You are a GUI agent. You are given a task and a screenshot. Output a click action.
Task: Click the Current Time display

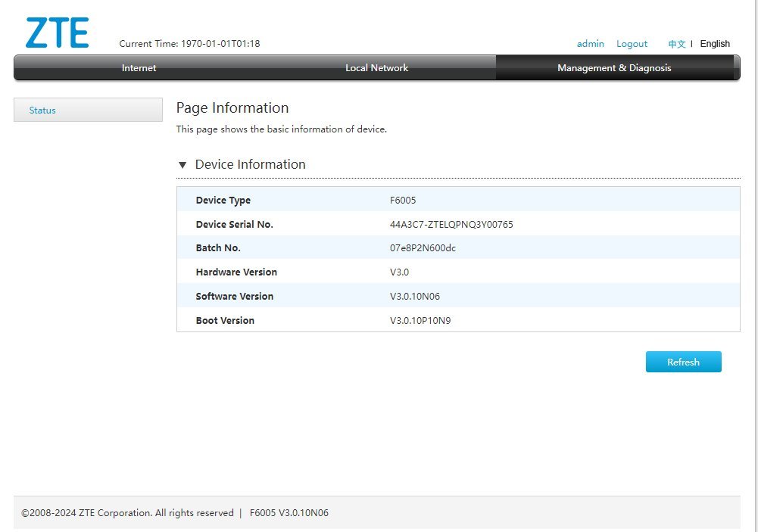pos(189,44)
